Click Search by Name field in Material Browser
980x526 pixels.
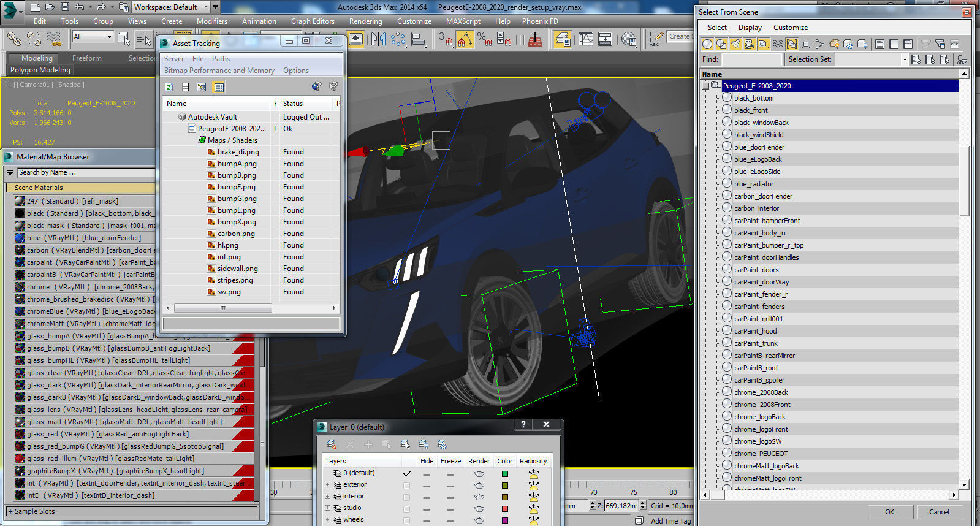tap(86, 173)
